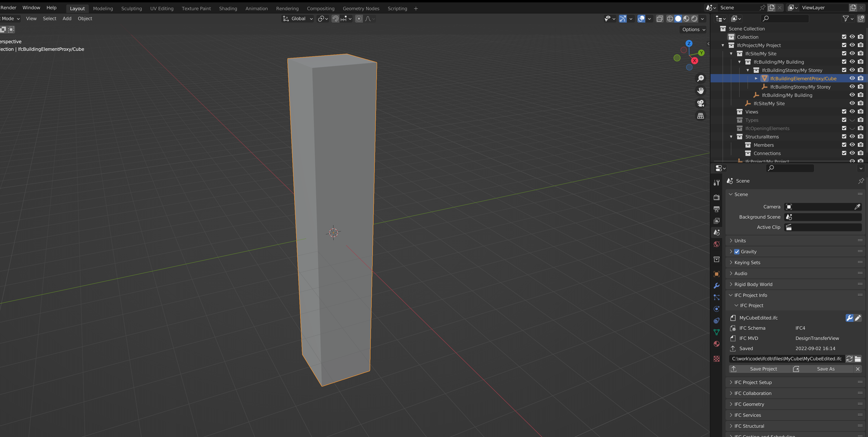Open Global transform orientation dropdown
Viewport: 868px width, 437px height.
298,19
